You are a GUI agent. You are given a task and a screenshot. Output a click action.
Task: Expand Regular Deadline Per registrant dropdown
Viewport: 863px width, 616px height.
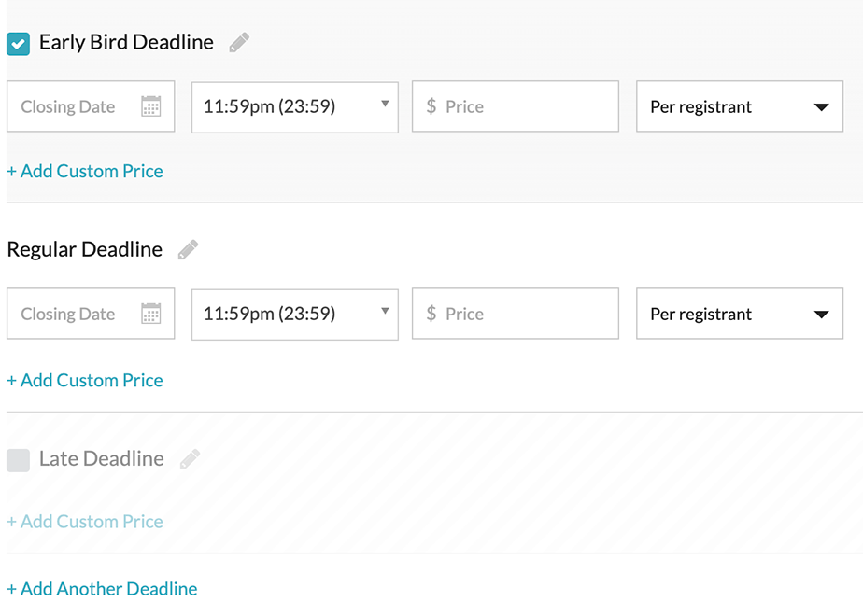pyautogui.click(x=739, y=315)
